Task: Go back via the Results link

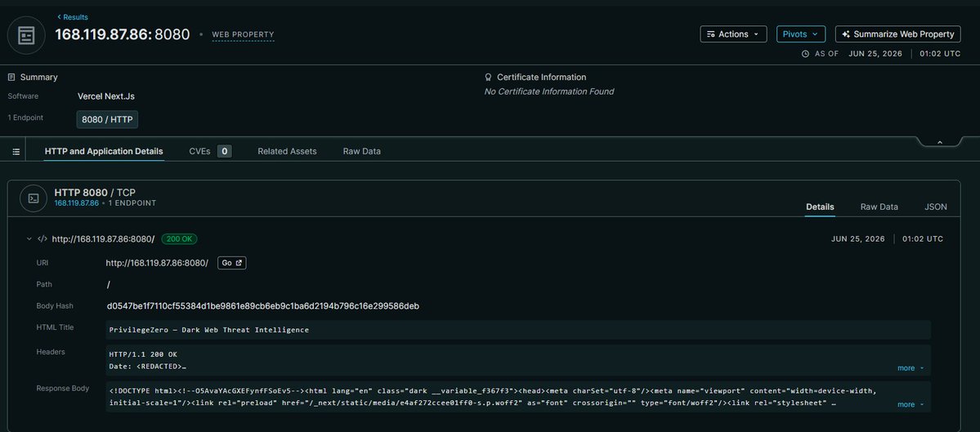Action: click(x=73, y=17)
